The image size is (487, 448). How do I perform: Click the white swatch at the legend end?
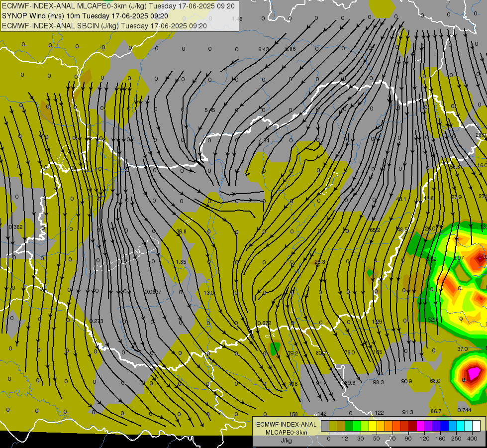coord(477,426)
